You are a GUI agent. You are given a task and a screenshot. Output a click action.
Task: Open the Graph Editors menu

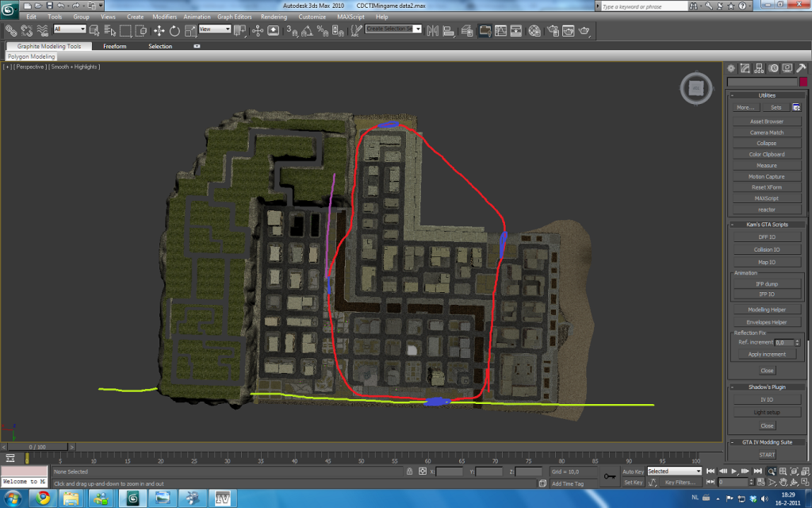click(235, 17)
